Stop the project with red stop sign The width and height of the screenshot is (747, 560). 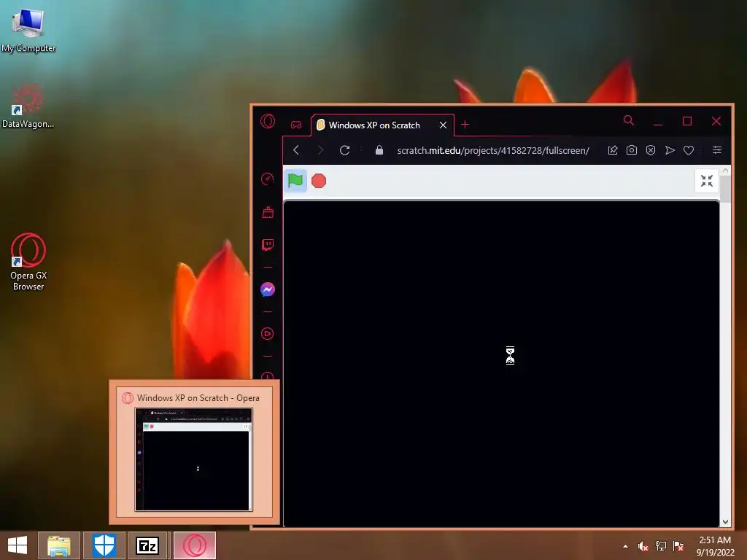(319, 181)
